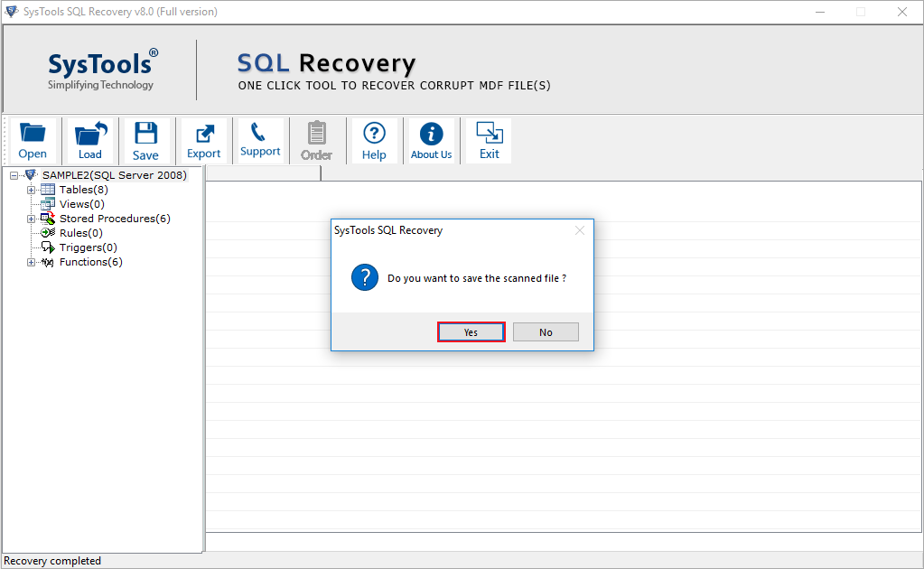Click the SysTools logo in the banner
This screenshot has height=569, width=924.
coord(102,70)
